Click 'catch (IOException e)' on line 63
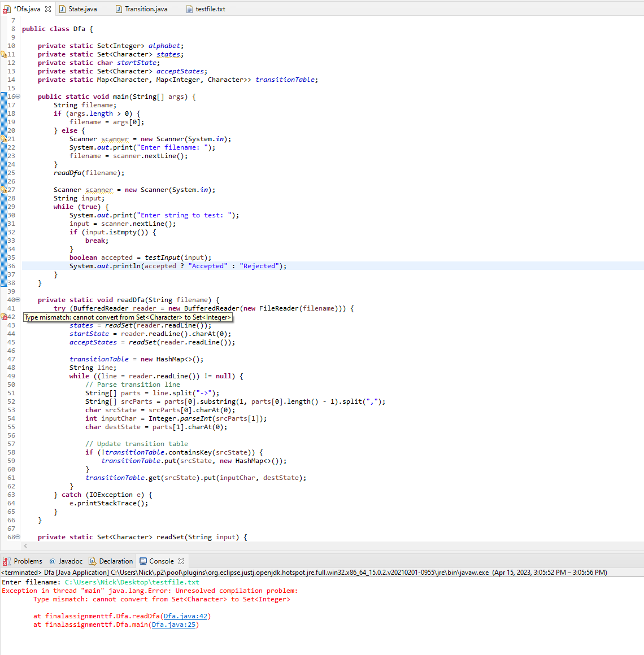This screenshot has height=655, width=644. tap(103, 495)
